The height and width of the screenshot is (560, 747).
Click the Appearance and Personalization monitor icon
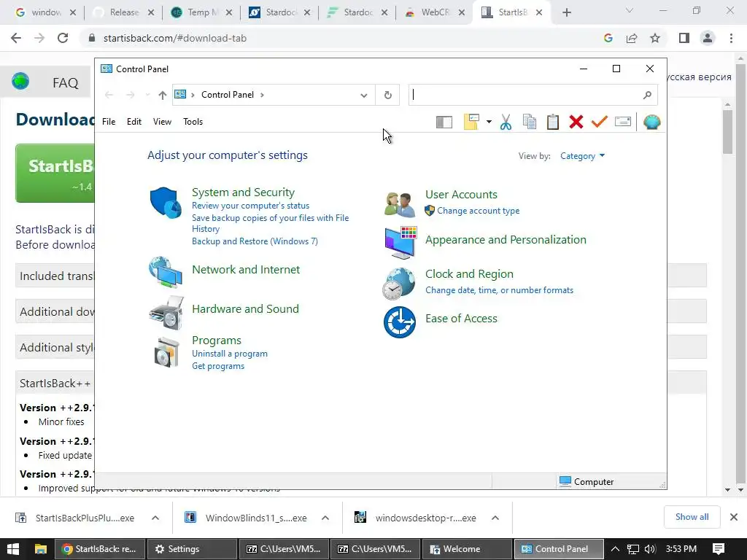(x=400, y=243)
